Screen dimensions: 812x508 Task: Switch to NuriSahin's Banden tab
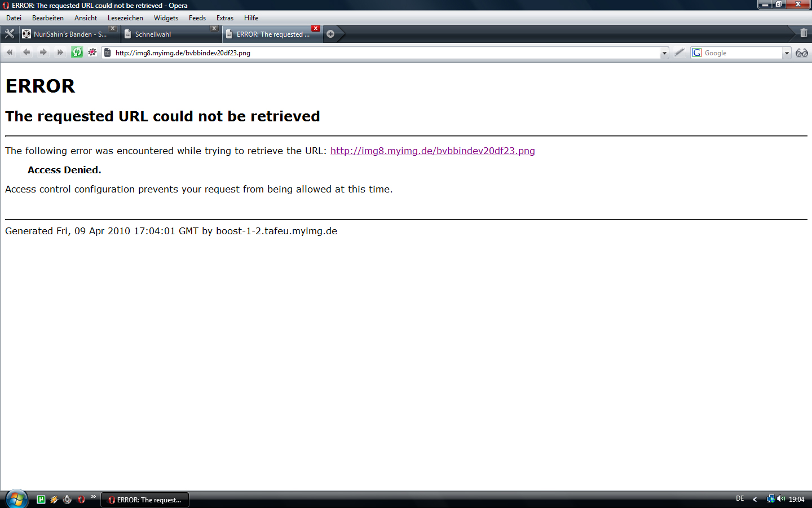tap(69, 34)
